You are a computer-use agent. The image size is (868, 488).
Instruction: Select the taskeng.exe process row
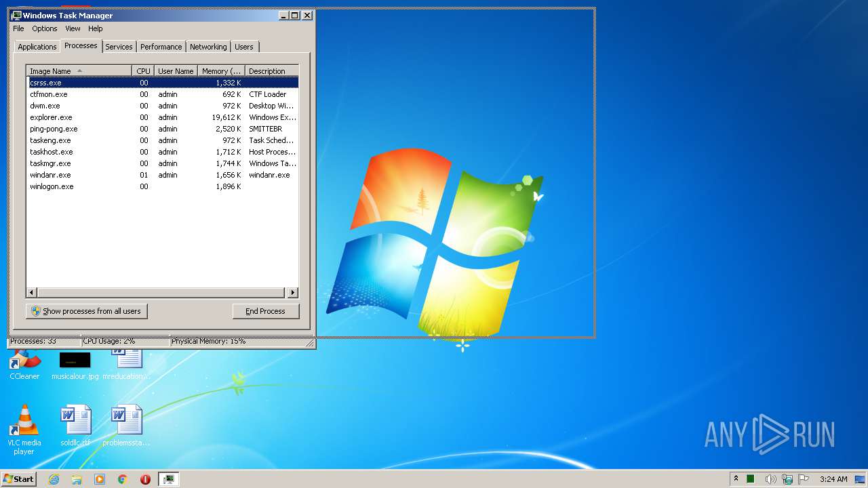click(x=163, y=140)
